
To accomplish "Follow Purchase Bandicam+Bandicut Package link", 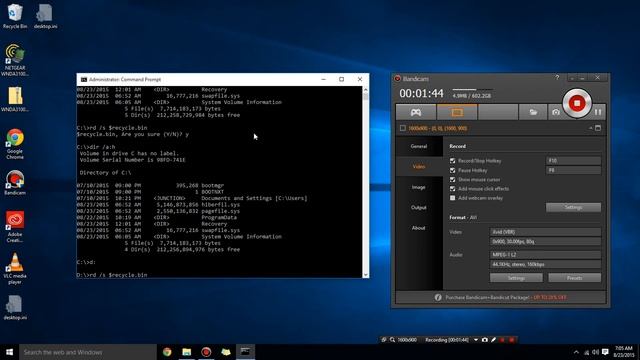I will click(506, 298).
